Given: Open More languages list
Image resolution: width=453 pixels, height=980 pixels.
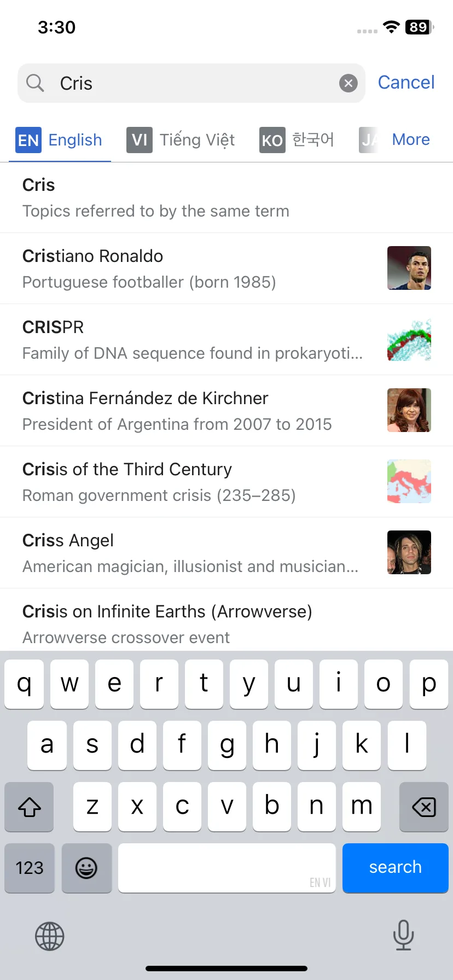Looking at the screenshot, I should pyautogui.click(x=411, y=139).
